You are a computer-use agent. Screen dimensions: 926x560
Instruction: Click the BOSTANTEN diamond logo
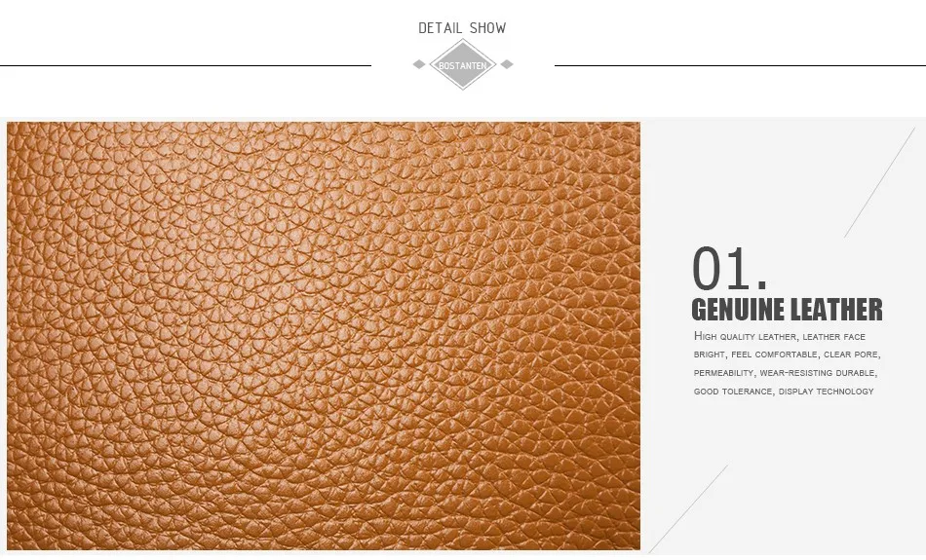tap(462, 65)
